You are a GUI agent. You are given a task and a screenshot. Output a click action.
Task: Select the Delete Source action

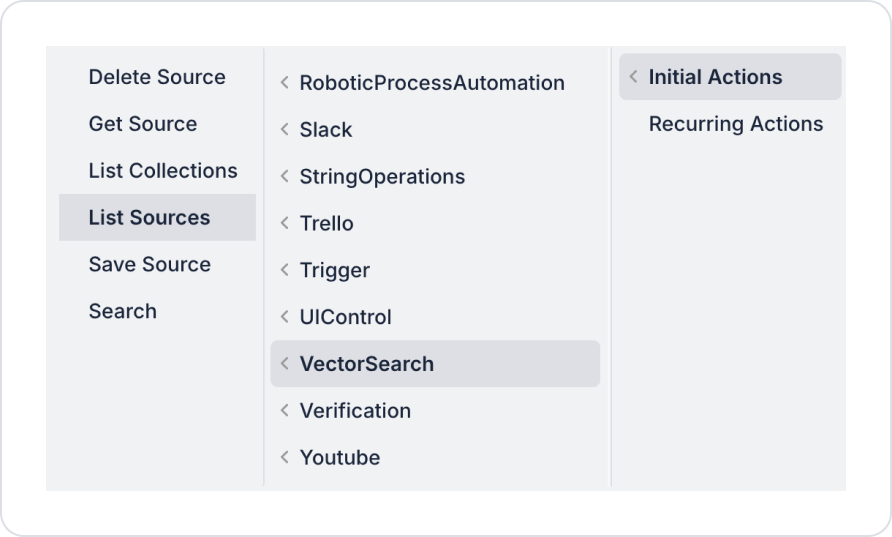pyautogui.click(x=157, y=77)
